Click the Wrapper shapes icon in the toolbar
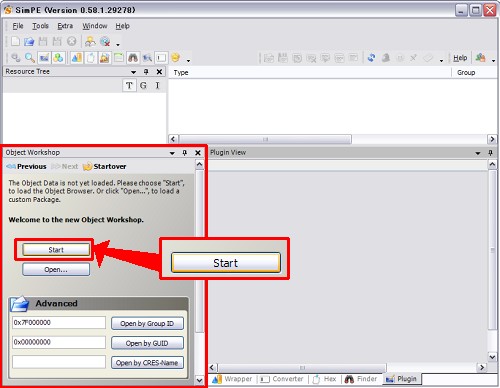This screenshot has width=500, height=388. (77, 58)
